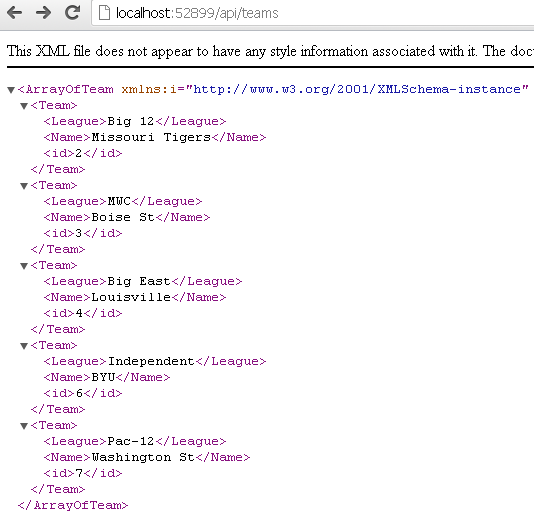Click the Missouri Tigers name text

[x=151, y=137]
